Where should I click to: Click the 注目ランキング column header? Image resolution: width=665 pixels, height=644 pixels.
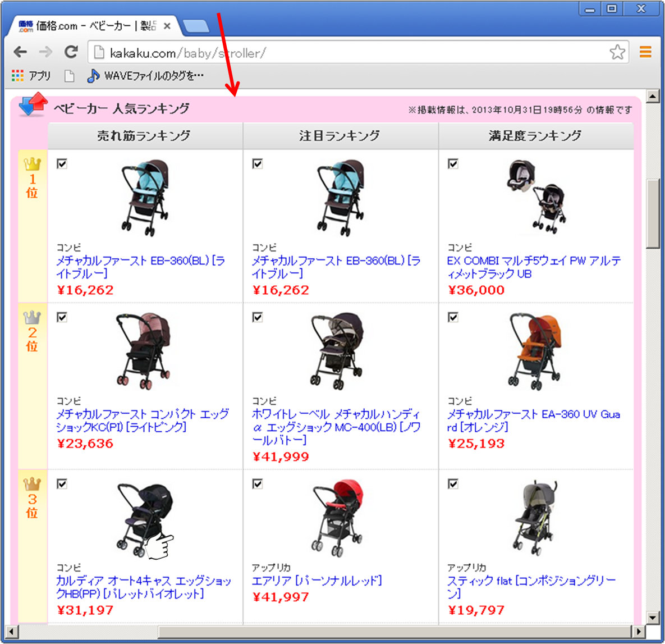[340, 135]
